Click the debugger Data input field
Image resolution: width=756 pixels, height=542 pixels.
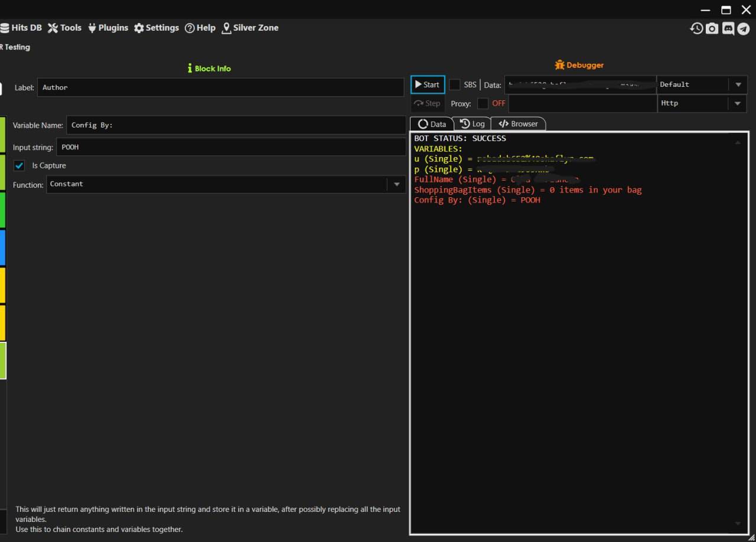point(581,84)
